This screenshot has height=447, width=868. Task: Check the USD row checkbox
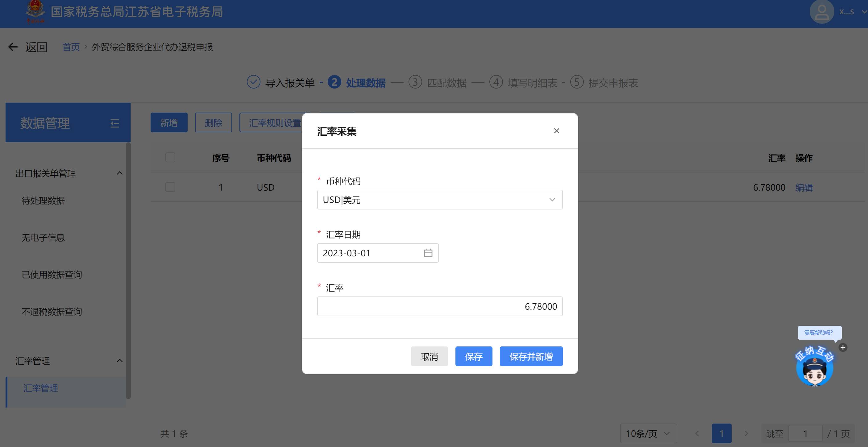tap(170, 187)
